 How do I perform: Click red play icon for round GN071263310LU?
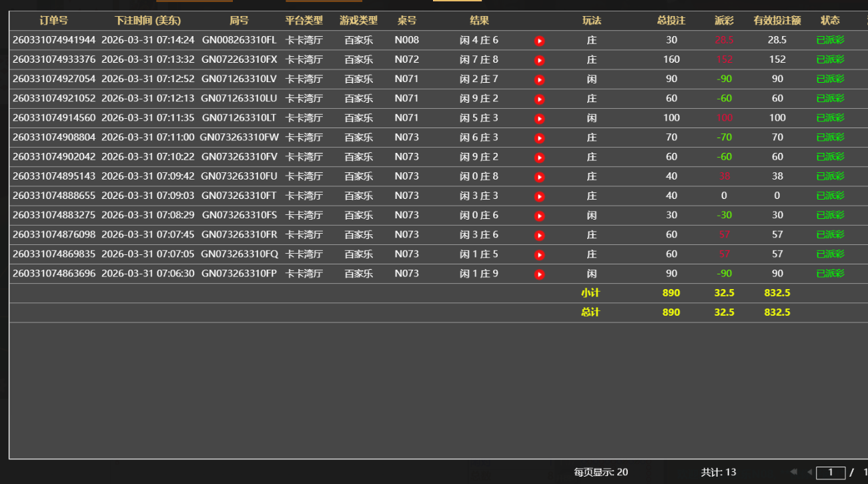click(540, 99)
